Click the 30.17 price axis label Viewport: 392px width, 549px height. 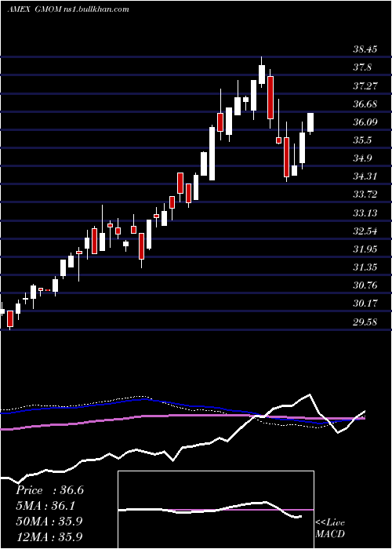point(365,304)
